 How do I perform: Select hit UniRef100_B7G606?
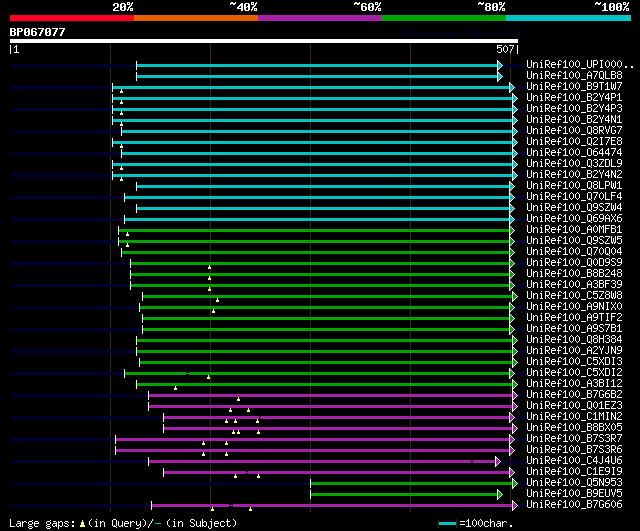(574, 505)
